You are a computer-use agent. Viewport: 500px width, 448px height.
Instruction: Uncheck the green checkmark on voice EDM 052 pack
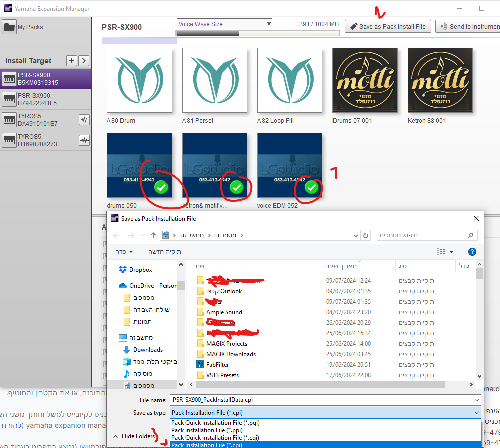312,187
